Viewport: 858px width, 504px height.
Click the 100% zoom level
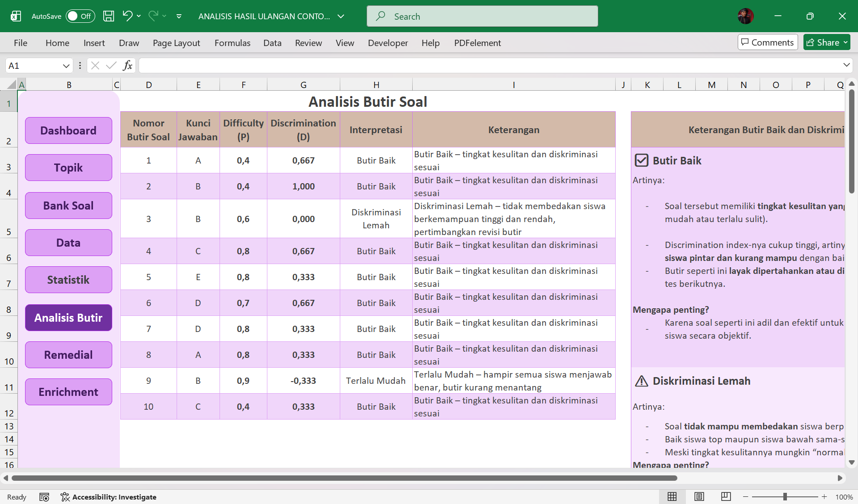[x=844, y=497]
